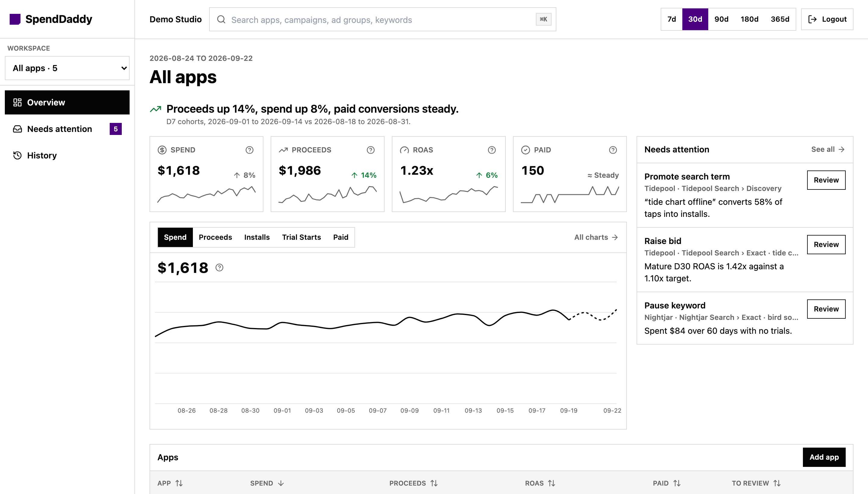Click the 14% change on the Proceeds card
The width and height of the screenshot is (868, 494).
pos(364,175)
